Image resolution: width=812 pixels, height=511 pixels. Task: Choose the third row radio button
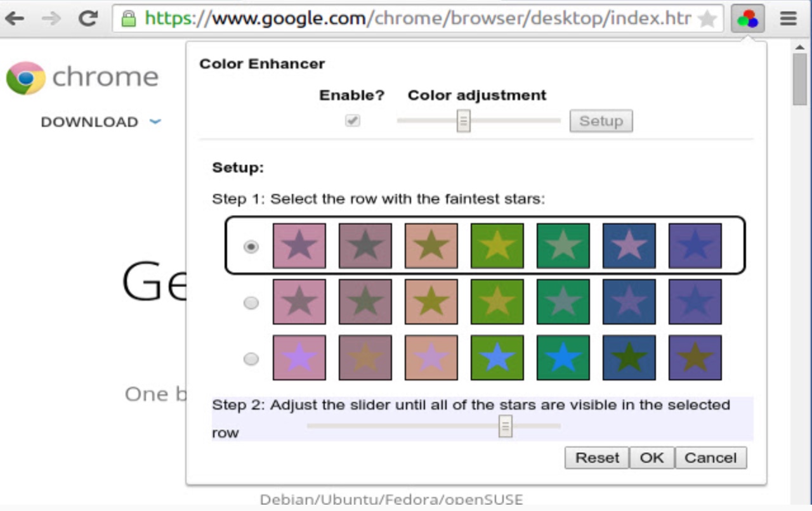coord(251,359)
